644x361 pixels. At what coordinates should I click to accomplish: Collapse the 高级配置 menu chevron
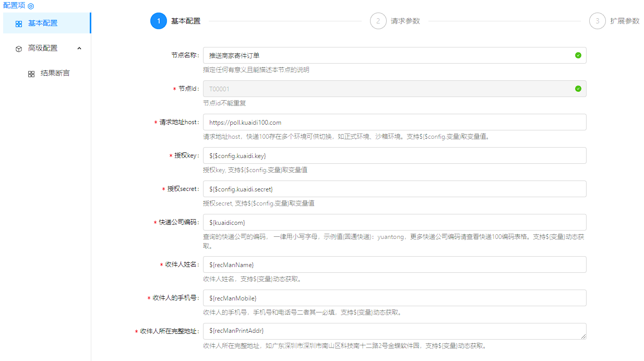coord(79,48)
